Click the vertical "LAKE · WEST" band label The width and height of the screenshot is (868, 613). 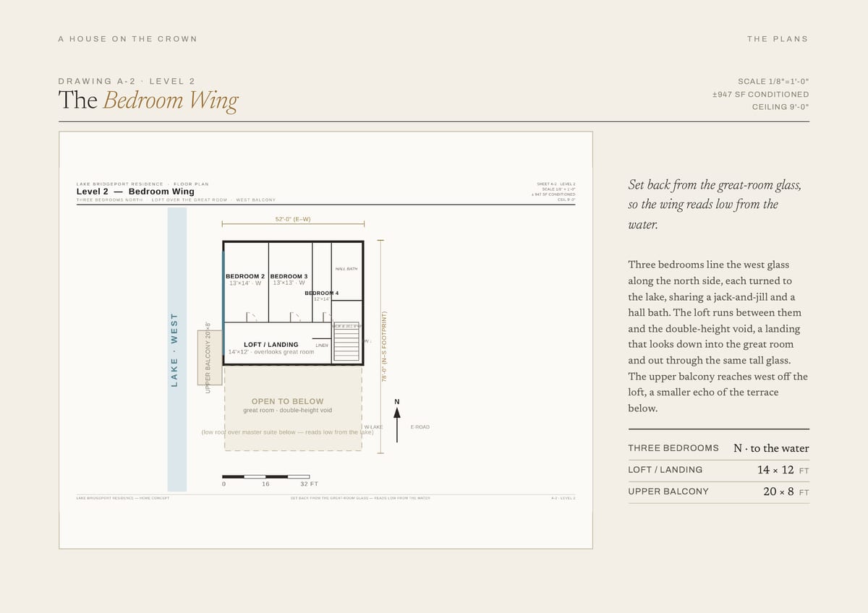point(174,349)
